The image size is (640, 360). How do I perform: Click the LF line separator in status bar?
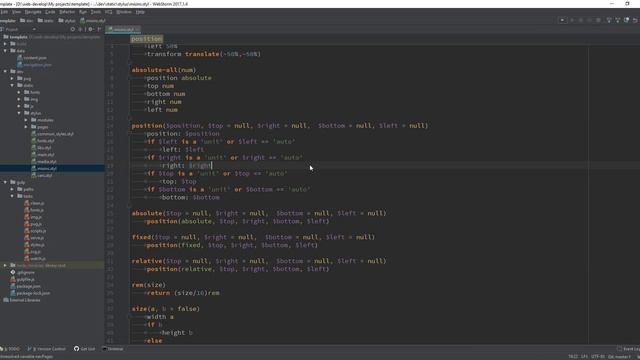click(584, 357)
